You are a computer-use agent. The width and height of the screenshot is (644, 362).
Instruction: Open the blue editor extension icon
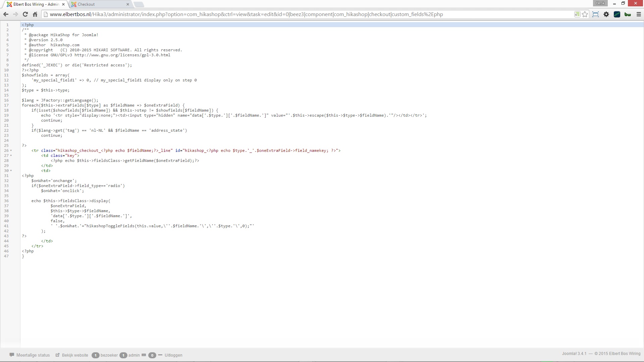pos(617,14)
